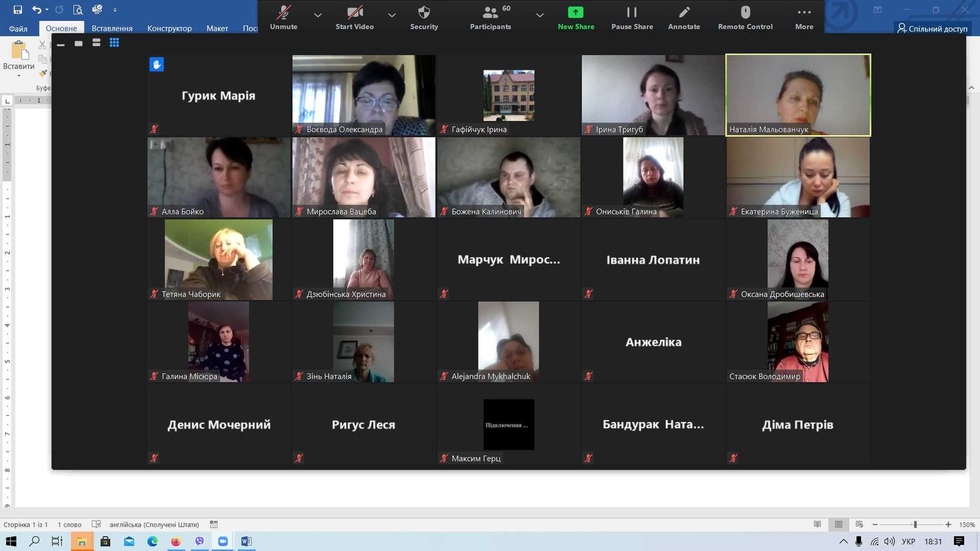Screen dimensions: 980x551
Task: Select Наталія Мальованчук's video tile
Action: pyautogui.click(x=797, y=95)
